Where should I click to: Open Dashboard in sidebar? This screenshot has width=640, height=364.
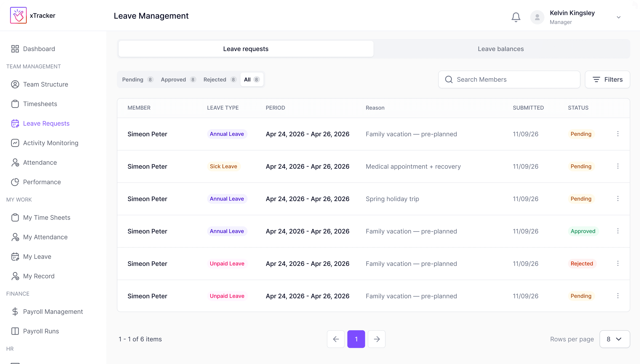pos(33,49)
